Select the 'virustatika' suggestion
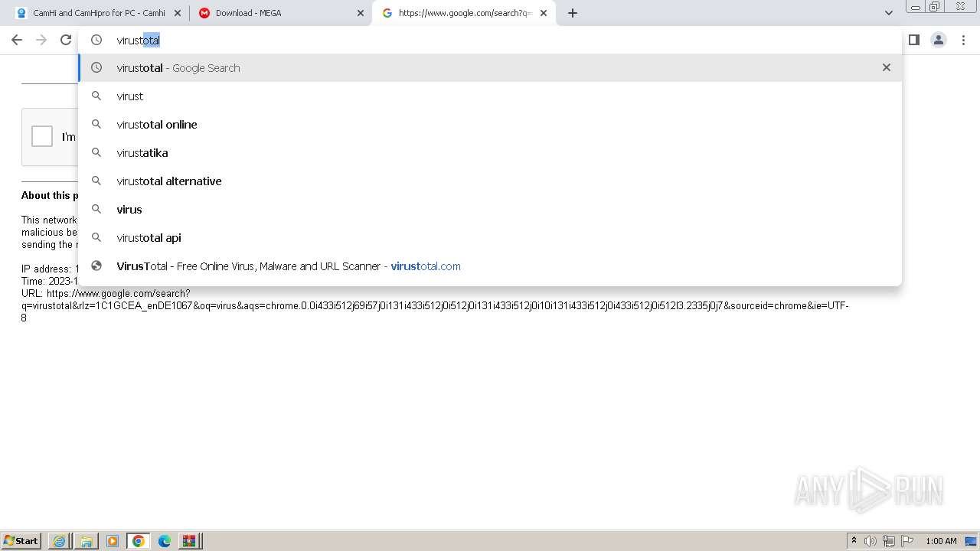This screenshot has width=980, height=551. point(490,153)
